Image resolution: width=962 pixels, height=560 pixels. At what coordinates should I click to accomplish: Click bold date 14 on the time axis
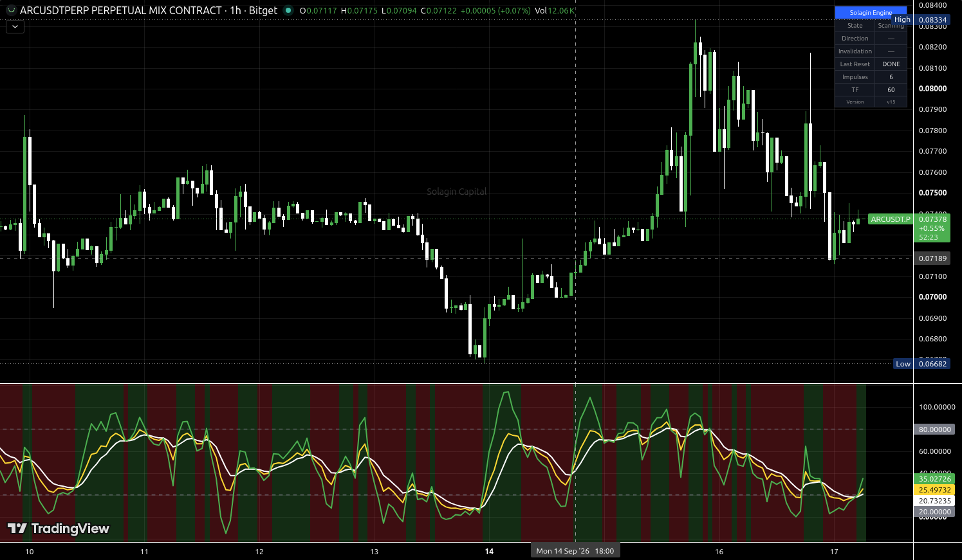click(x=489, y=552)
